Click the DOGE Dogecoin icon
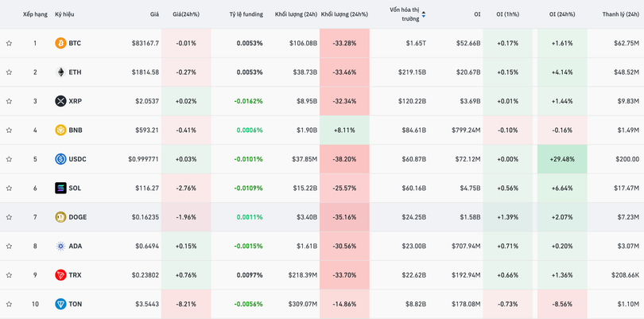 [x=60, y=217]
